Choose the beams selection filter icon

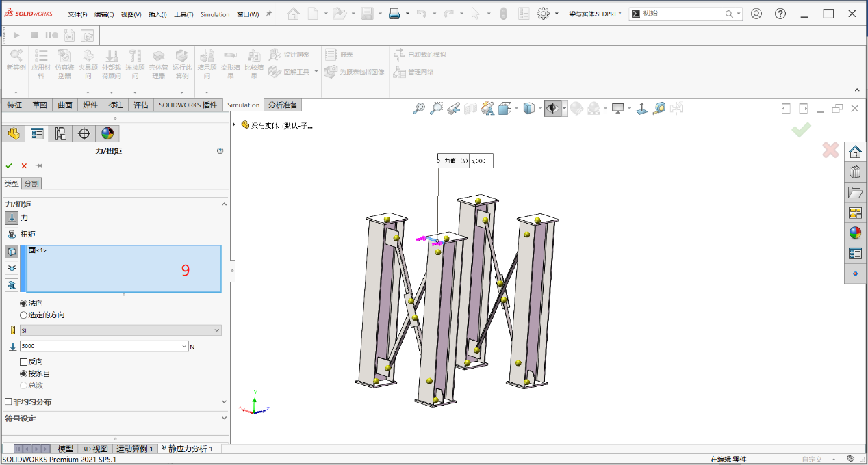tap(12, 284)
